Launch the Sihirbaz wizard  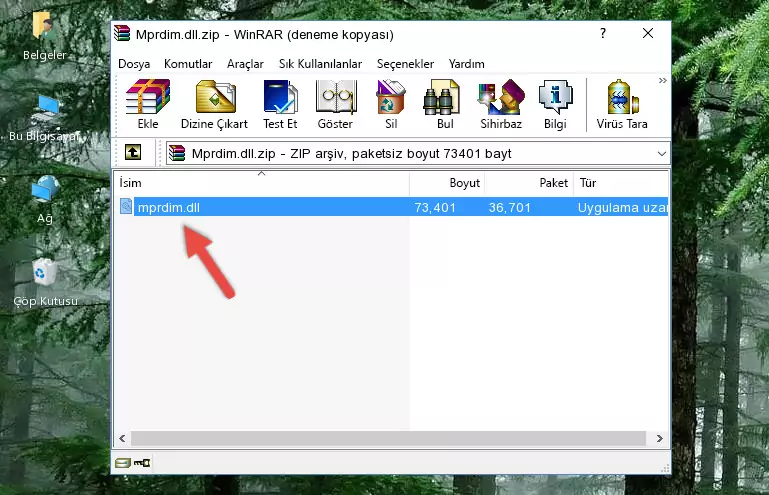tap(501, 104)
